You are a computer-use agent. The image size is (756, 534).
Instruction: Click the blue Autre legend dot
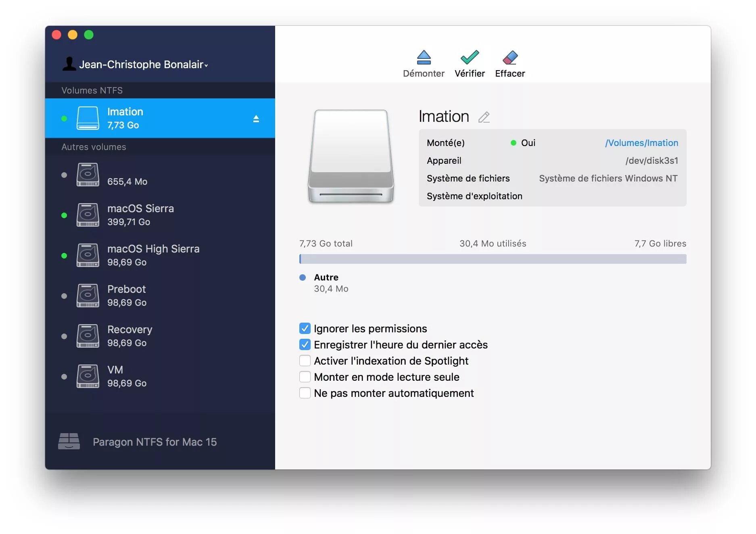tap(303, 277)
